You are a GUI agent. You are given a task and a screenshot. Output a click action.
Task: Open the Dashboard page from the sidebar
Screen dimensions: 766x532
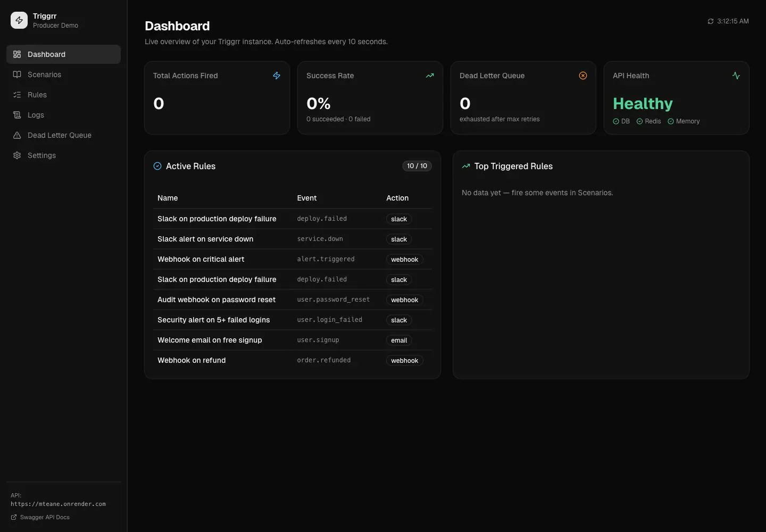click(64, 54)
